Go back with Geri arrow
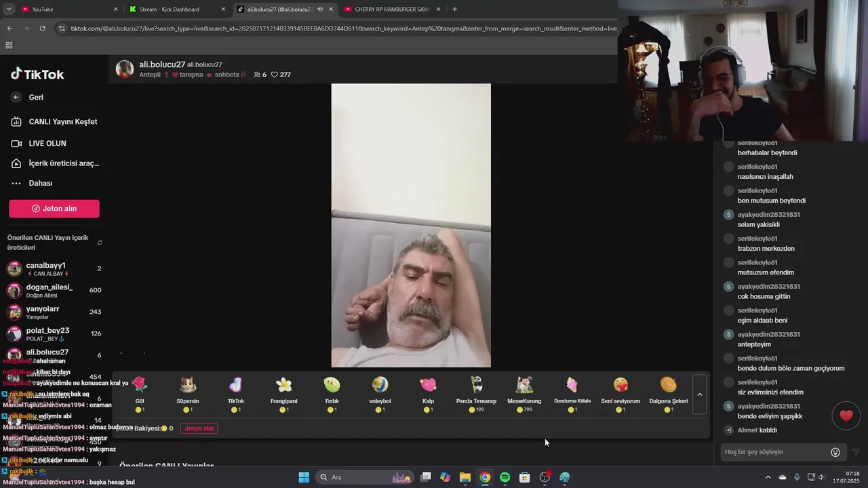868x488 pixels. (x=16, y=98)
